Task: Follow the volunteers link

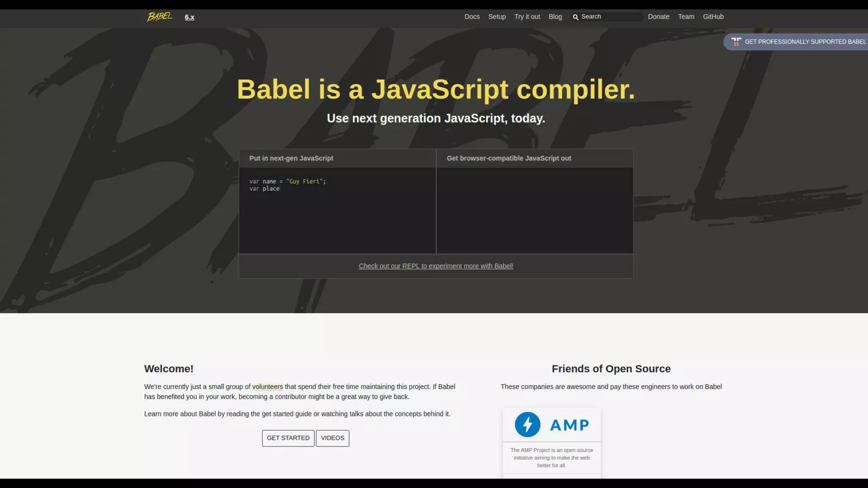Action: (267, 387)
